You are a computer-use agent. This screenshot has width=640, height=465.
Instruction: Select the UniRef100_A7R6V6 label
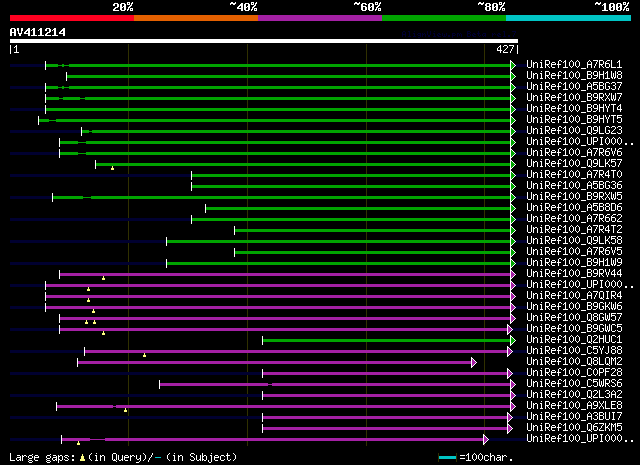(574, 153)
